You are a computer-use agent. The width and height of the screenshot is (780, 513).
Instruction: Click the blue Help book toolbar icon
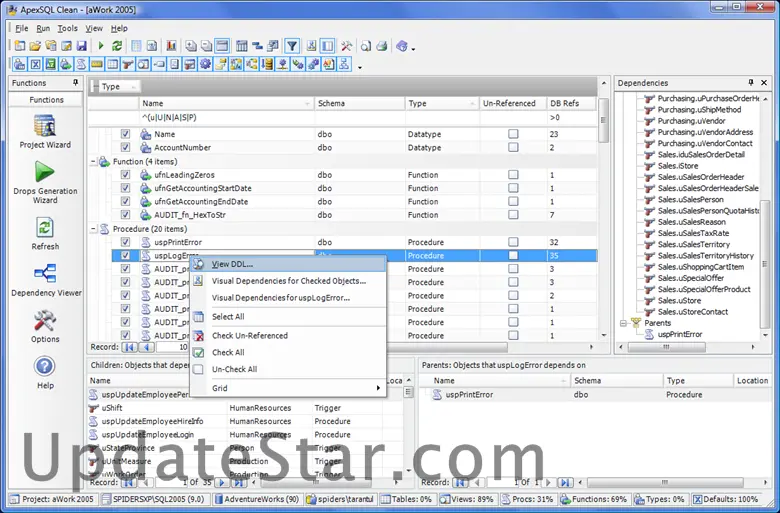point(401,46)
